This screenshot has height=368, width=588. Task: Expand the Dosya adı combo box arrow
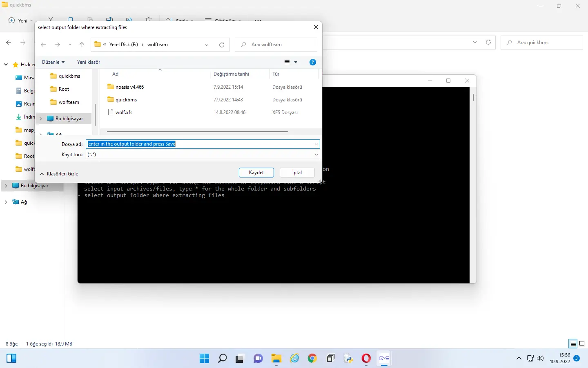pos(316,144)
